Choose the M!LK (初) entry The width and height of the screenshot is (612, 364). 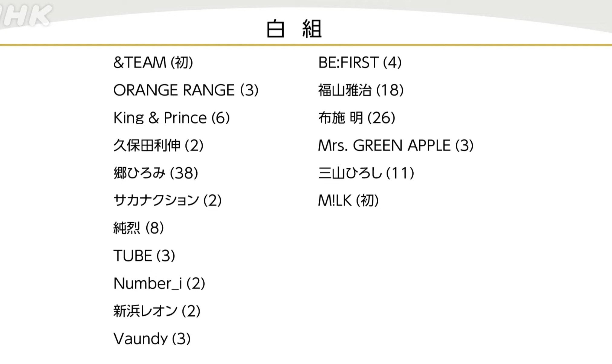[348, 201]
